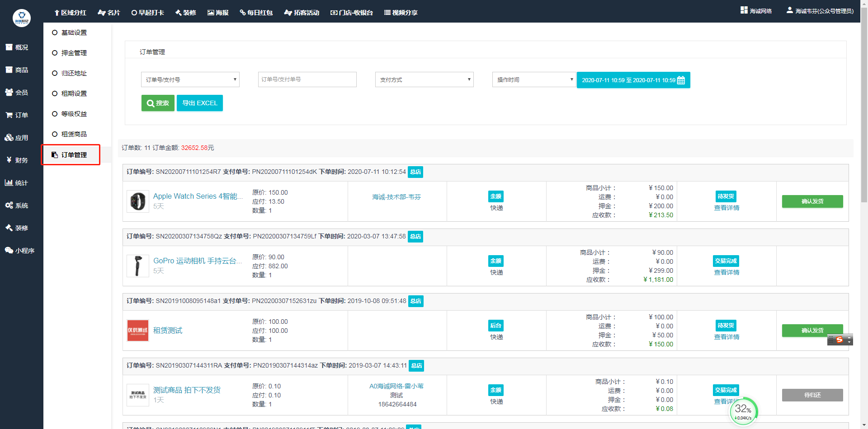Open 视频分享 in the top navigation
Image resolution: width=868 pixels, height=429 pixels.
pyautogui.click(x=401, y=13)
